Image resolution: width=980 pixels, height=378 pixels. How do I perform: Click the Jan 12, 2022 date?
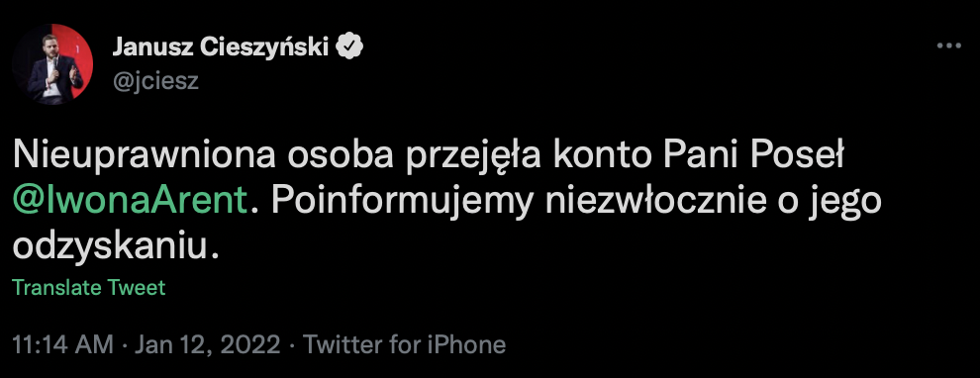pyautogui.click(x=208, y=344)
